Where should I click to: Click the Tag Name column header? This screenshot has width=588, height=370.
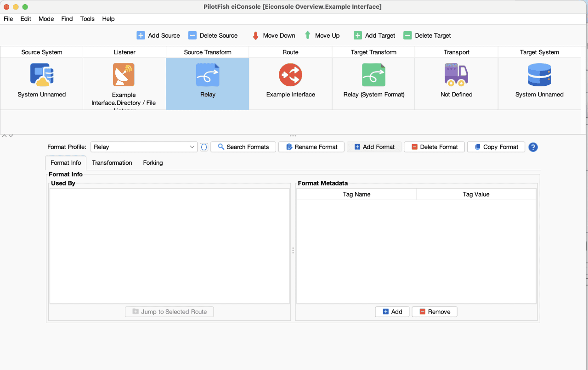point(356,194)
